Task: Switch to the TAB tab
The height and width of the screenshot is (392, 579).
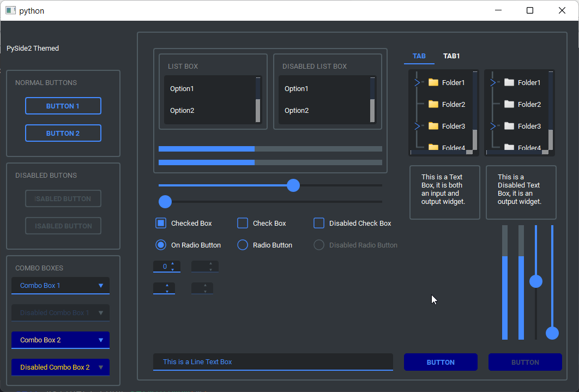Action: tap(419, 56)
